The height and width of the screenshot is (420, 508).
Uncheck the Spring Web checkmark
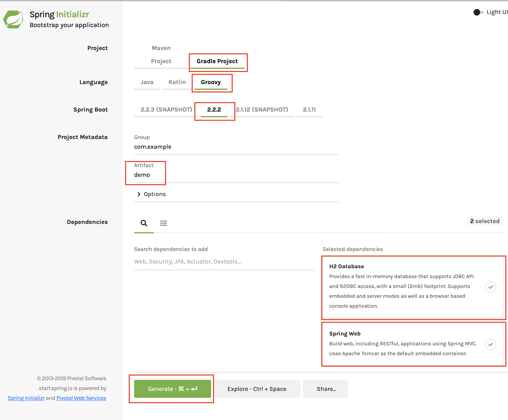[491, 344]
